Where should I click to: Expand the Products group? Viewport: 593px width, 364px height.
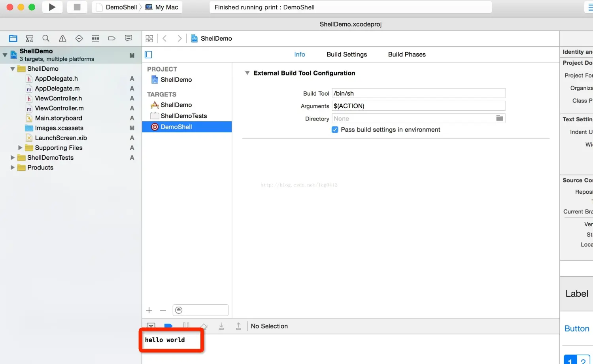(13, 168)
